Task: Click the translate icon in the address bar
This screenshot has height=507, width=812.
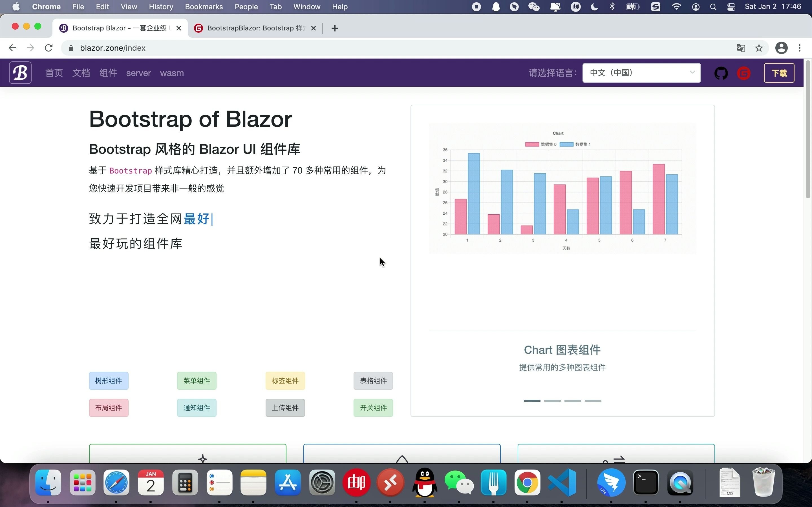Action: pos(741,48)
